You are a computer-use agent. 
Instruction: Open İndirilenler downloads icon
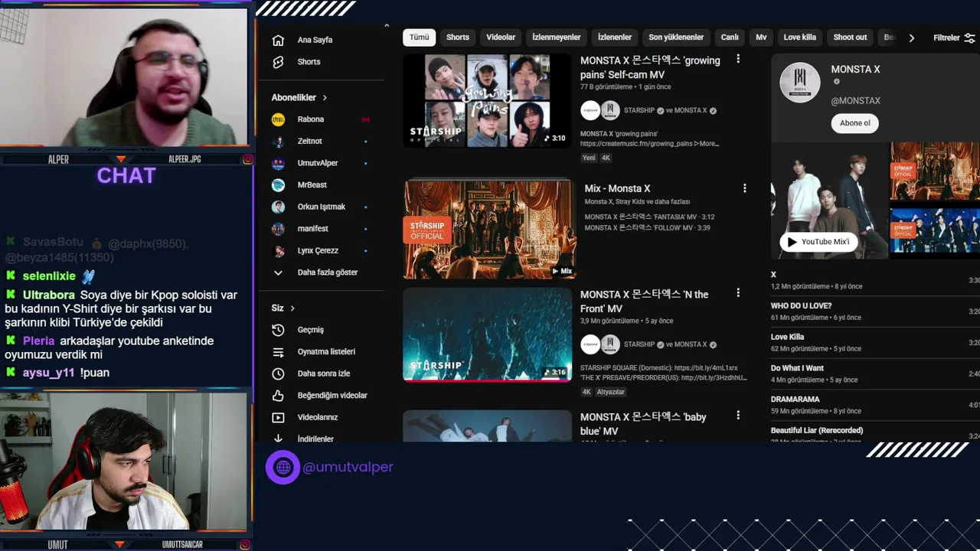coord(278,439)
